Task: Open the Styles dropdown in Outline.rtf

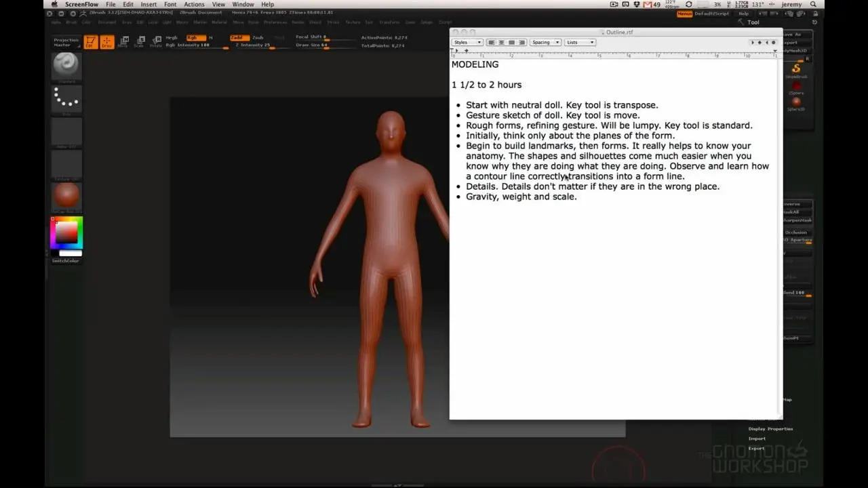Action: point(468,42)
